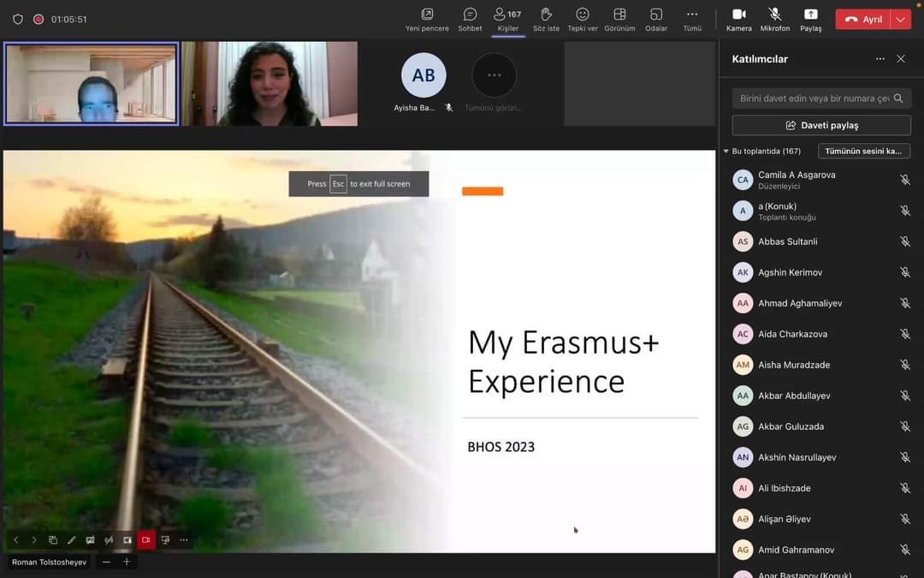Click the BHOS 2023 subtitle text

click(500, 447)
